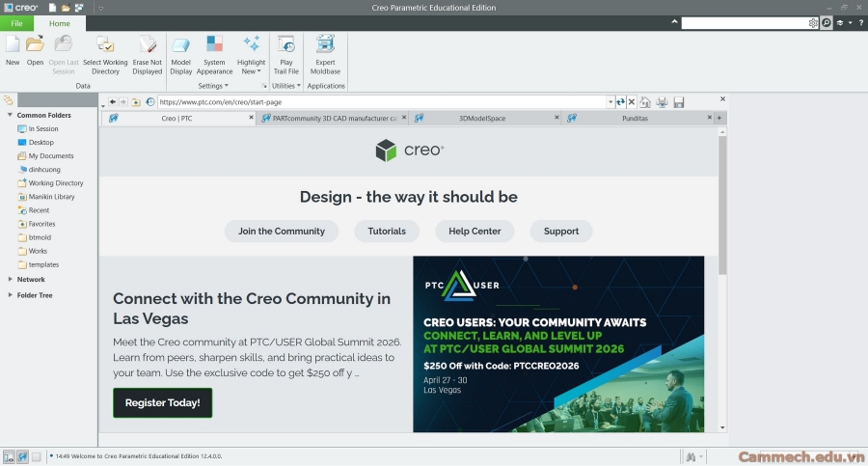The image size is (868, 466).
Task: Open the Help Center link
Action: point(475,231)
